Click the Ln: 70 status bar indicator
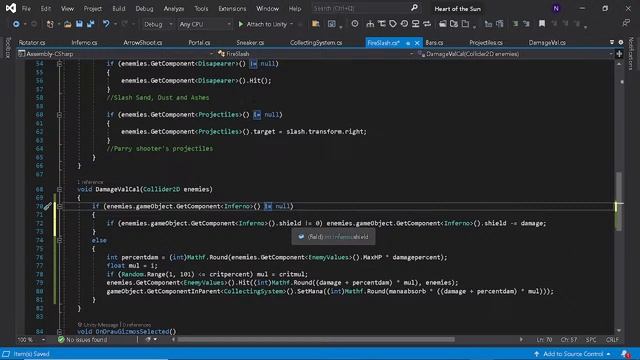Screen dimensions: 640x360 [x=544, y=340]
